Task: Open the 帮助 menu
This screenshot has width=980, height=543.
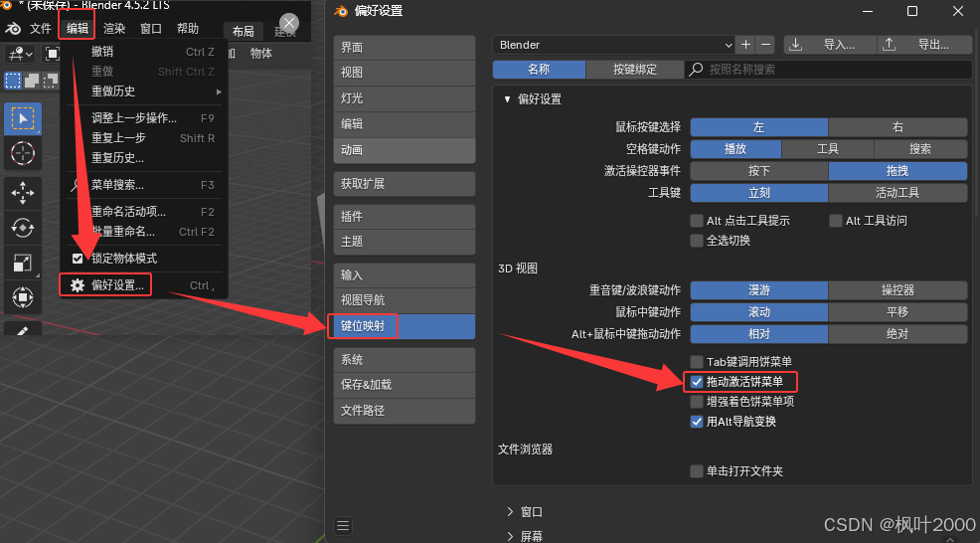Action: (188, 28)
